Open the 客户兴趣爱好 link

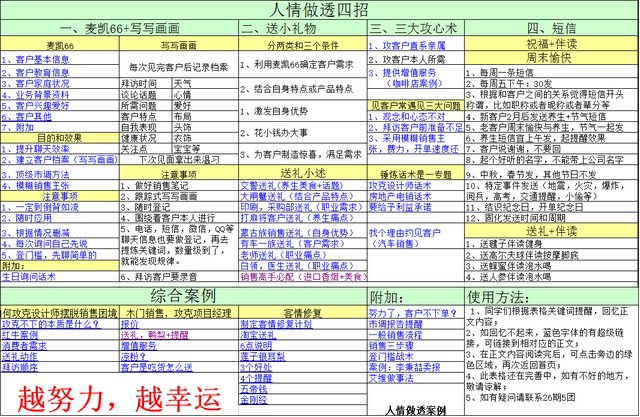point(35,105)
